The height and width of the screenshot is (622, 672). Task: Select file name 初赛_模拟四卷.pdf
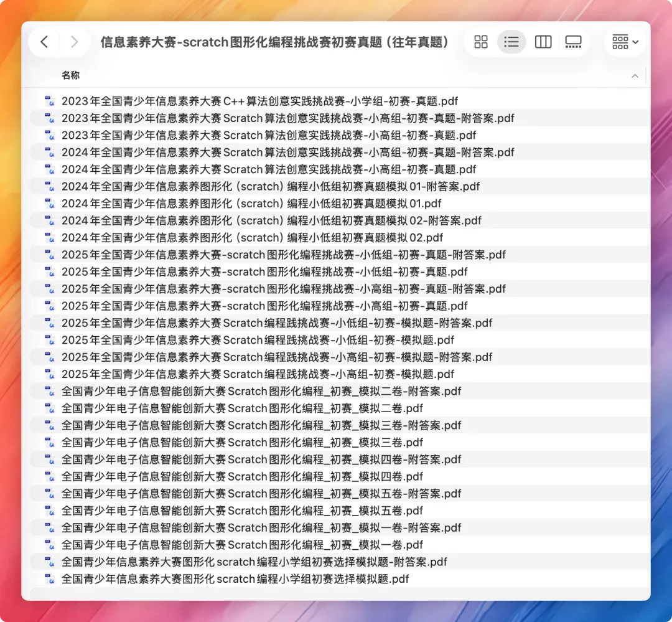242,476
